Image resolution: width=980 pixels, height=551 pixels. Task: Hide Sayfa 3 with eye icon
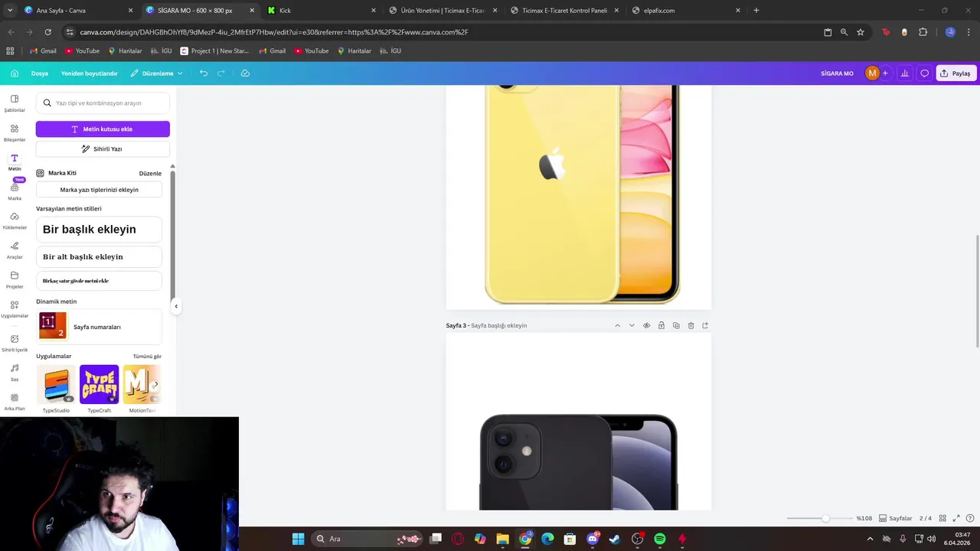point(646,325)
